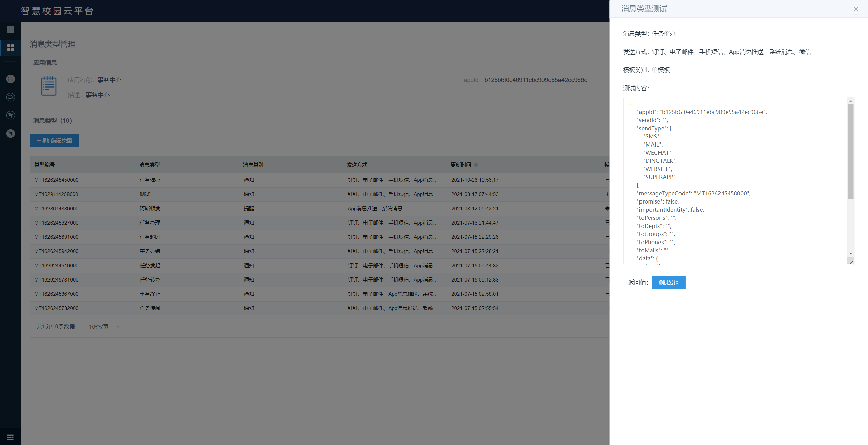Image resolution: width=868 pixels, height=445 pixels.
Task: Click the 消息类型测试 drawer title
Action: [644, 9]
